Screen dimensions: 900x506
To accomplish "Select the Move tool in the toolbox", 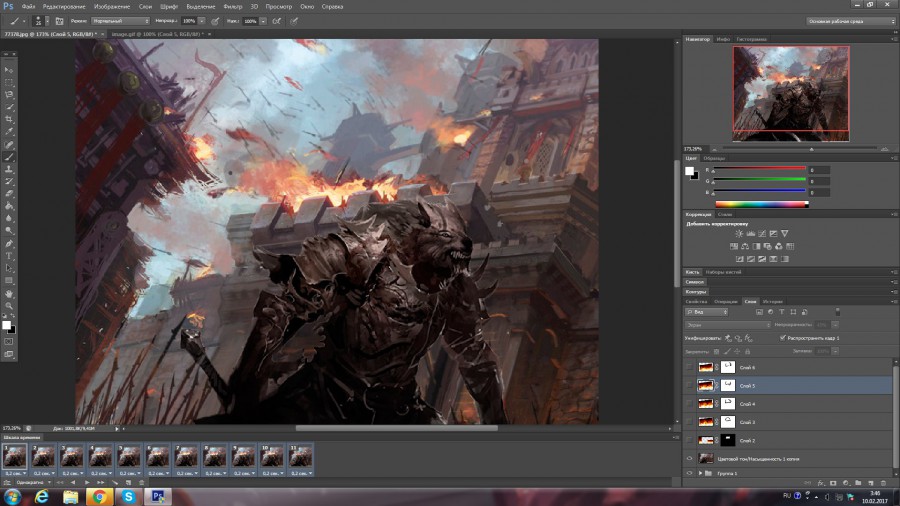I will coord(10,70).
